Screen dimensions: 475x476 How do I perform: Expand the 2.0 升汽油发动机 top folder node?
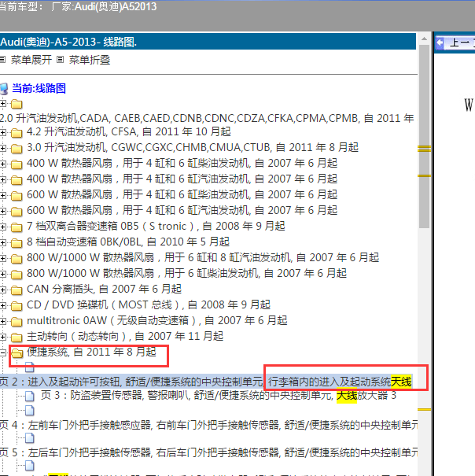[x=2, y=104]
